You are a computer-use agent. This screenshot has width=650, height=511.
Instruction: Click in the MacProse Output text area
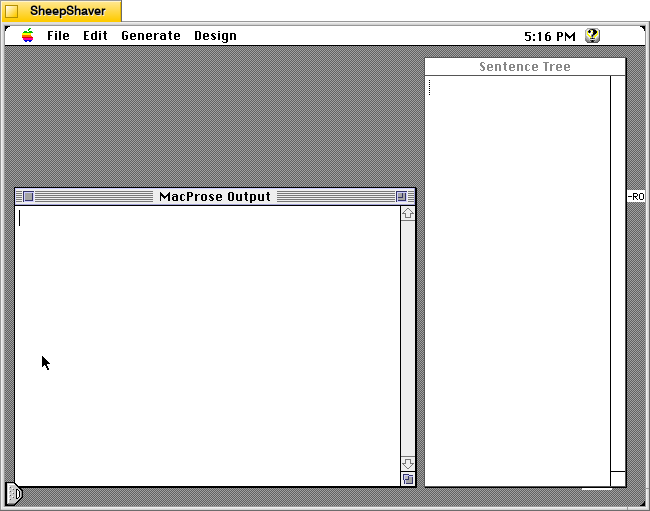coord(208,346)
